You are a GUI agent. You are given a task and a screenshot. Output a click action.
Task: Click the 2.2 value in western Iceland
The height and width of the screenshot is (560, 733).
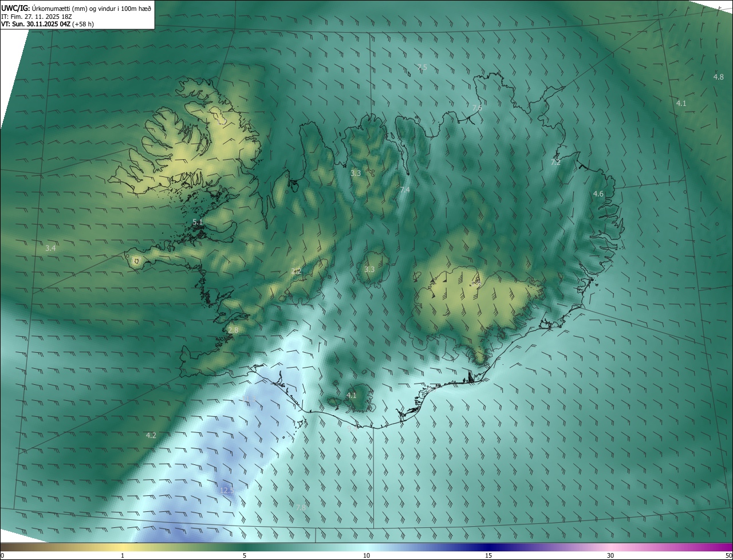[x=296, y=271]
